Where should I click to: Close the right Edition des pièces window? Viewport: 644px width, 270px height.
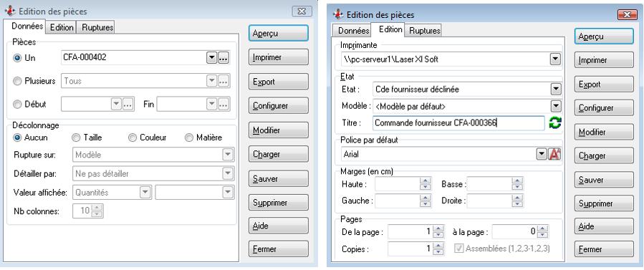tap(627, 15)
